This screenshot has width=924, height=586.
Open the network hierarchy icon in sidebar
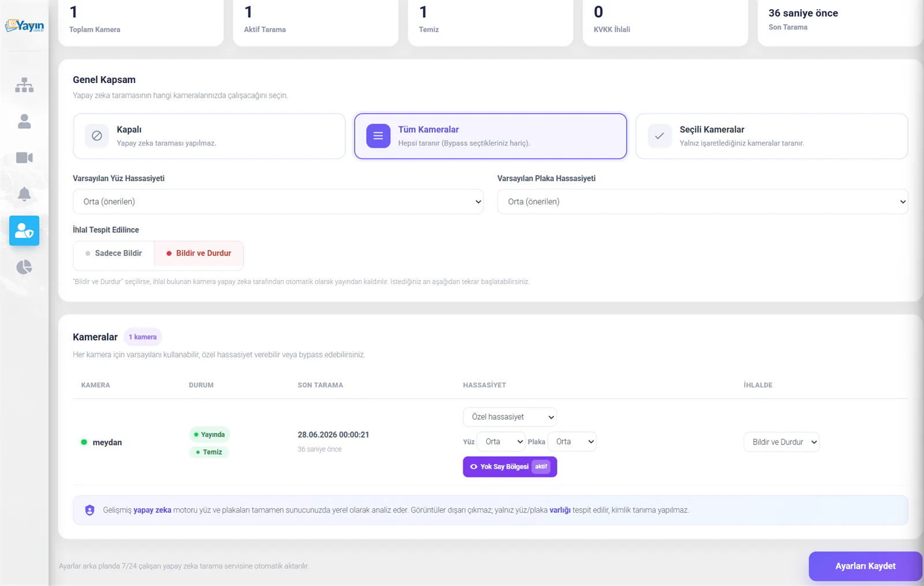tap(24, 85)
